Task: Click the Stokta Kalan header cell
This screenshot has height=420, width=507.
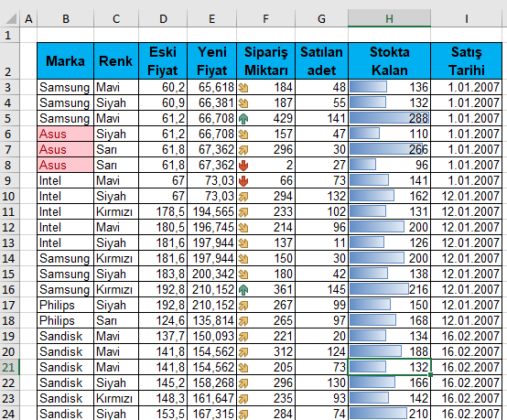Action: 389,60
